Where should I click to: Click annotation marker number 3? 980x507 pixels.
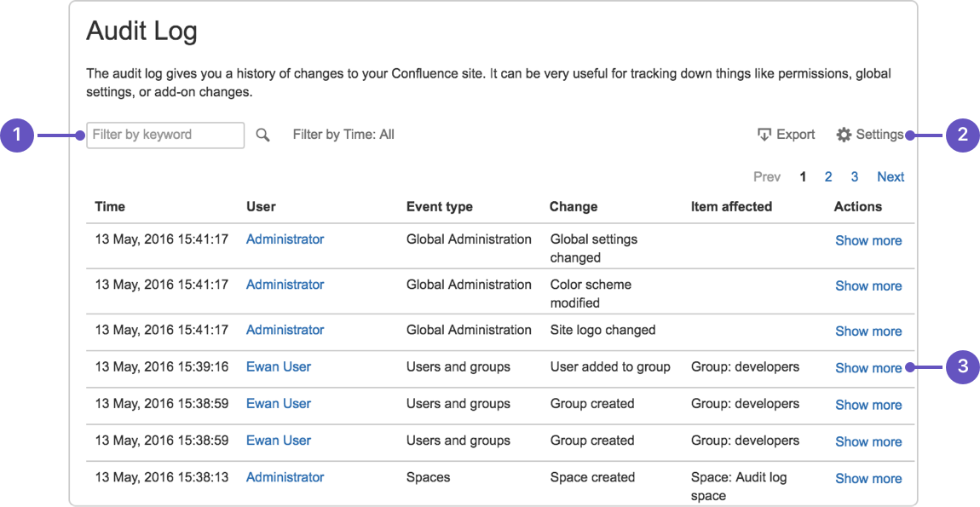[x=962, y=368]
